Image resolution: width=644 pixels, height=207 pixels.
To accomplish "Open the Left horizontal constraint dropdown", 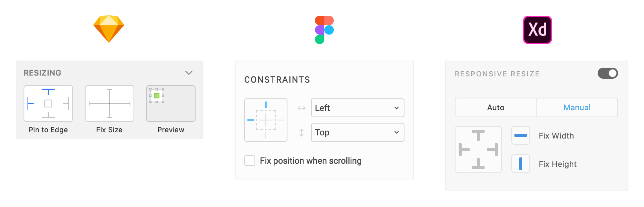I will 358,108.
